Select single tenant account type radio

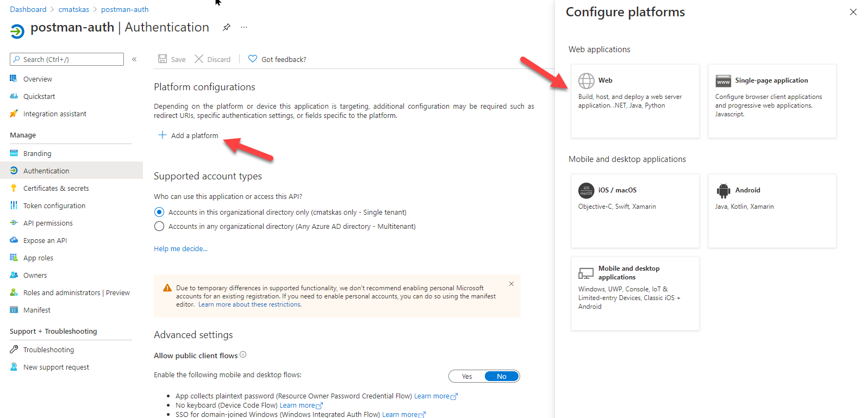coord(159,212)
